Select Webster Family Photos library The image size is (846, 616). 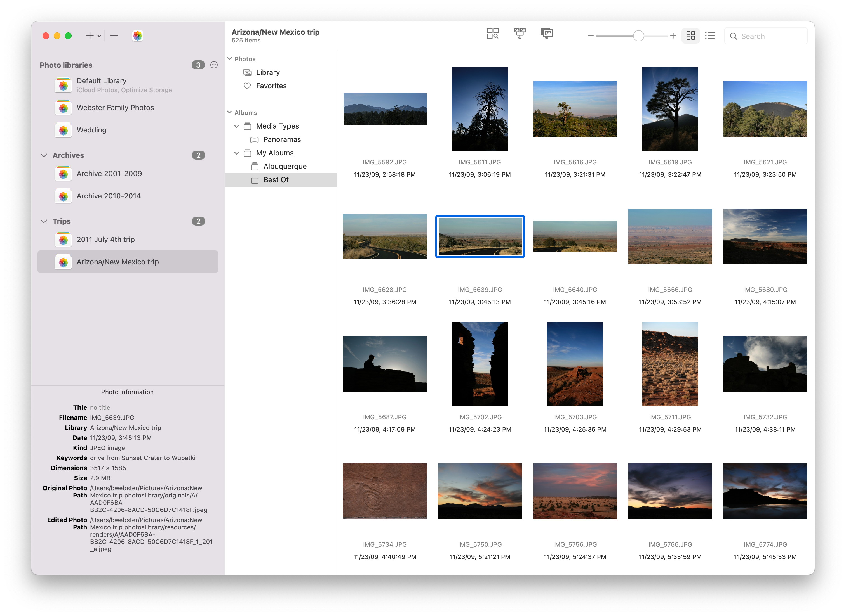(x=115, y=108)
